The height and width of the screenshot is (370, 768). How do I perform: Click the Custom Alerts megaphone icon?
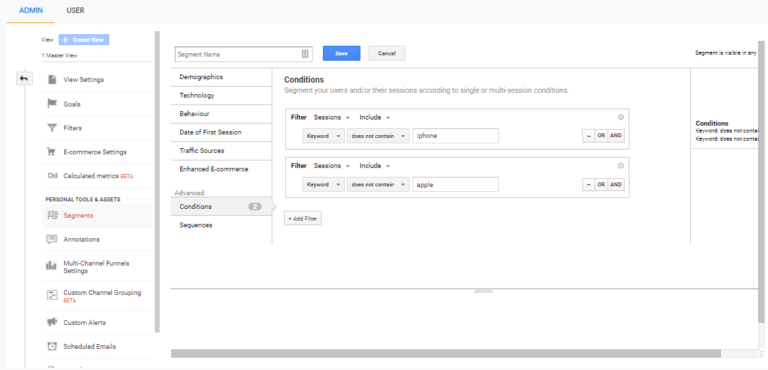pyautogui.click(x=51, y=322)
